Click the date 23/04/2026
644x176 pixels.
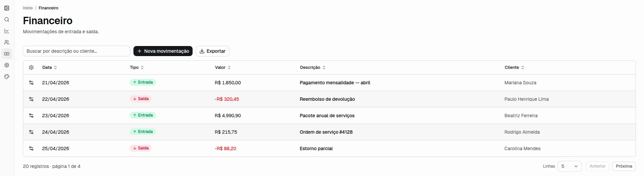55,116
